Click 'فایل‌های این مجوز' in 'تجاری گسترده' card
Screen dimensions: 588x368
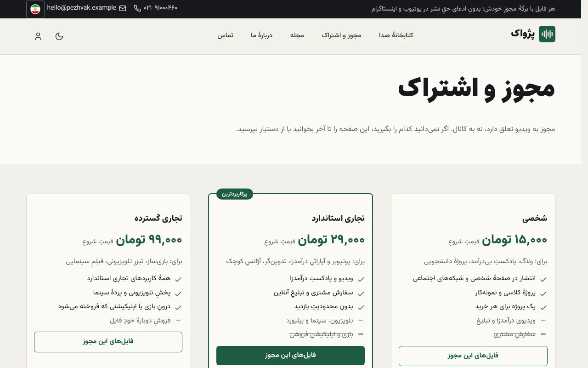(x=108, y=342)
